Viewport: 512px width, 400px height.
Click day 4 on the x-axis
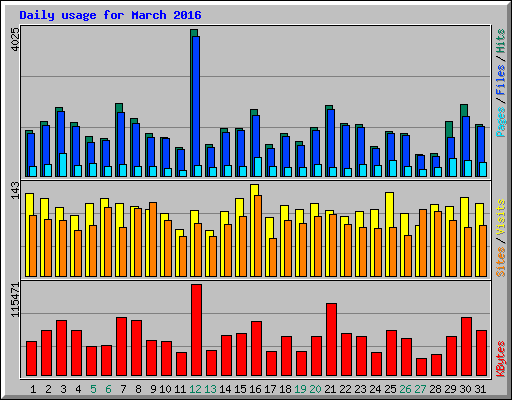[78, 389]
